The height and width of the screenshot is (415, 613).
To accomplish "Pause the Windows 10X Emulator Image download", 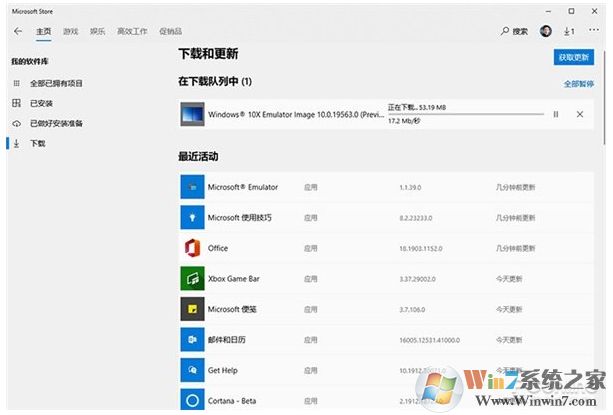I will [x=556, y=114].
